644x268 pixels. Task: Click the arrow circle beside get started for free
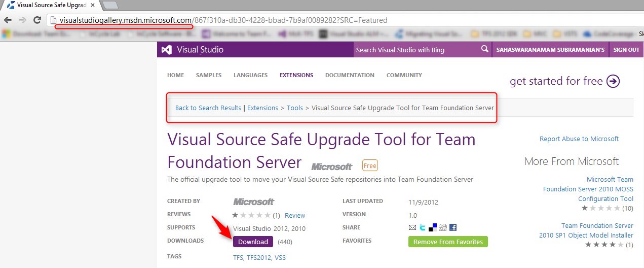click(613, 81)
